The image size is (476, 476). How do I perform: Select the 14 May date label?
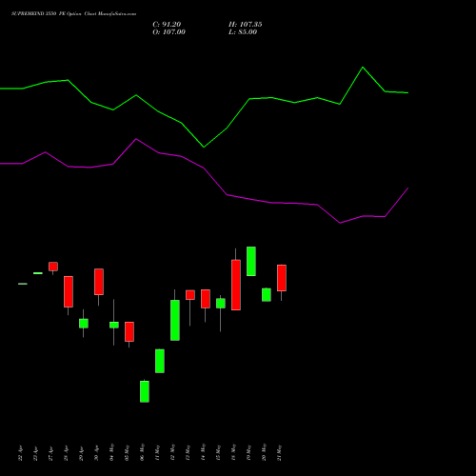pos(204,452)
